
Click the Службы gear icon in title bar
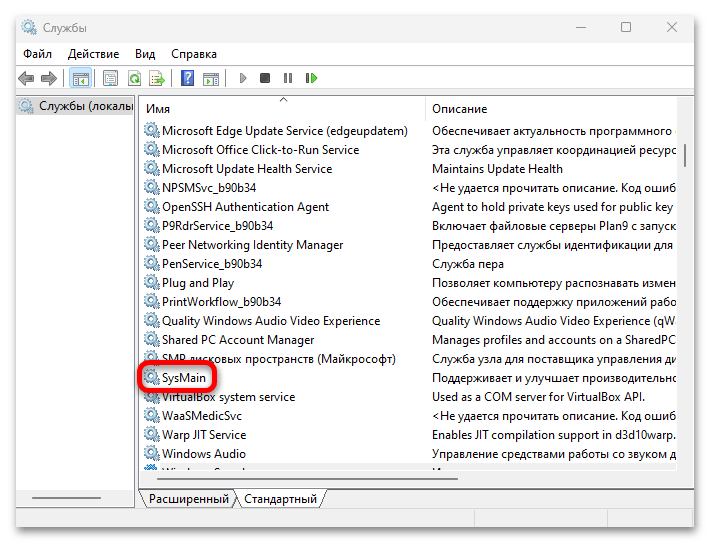pos(29,27)
